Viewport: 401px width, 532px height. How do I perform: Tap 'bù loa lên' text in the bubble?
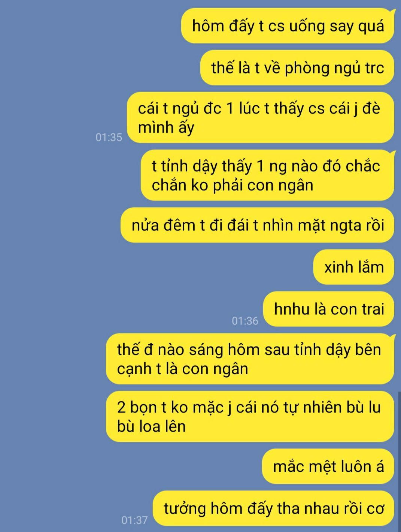(x=151, y=426)
